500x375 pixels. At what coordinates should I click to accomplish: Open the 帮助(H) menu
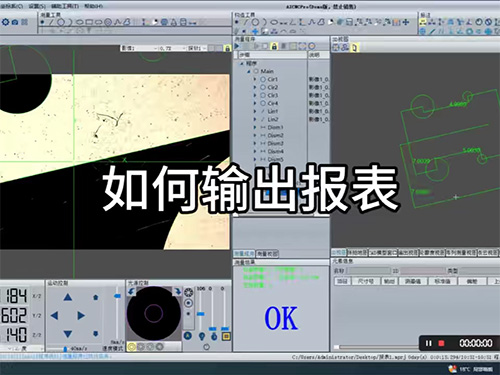pos(93,6)
